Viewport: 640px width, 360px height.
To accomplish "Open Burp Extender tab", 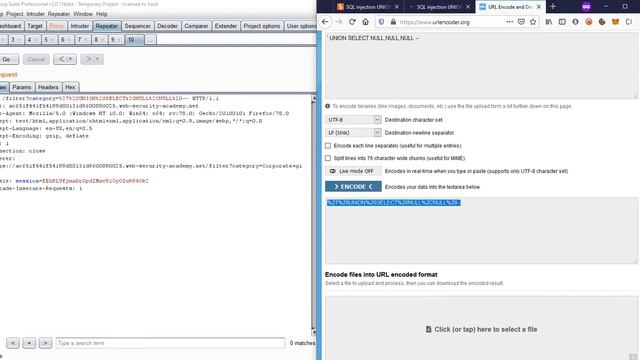I will click(x=226, y=26).
